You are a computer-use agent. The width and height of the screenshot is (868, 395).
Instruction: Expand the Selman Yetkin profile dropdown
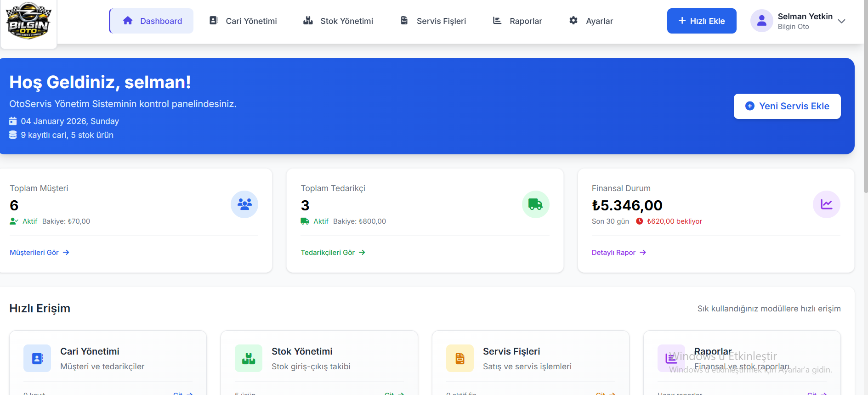coord(841,21)
